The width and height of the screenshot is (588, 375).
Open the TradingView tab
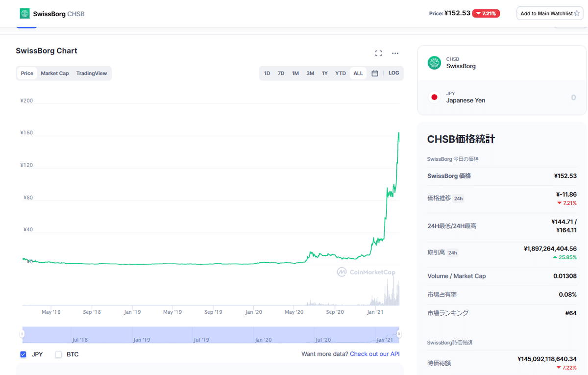pyautogui.click(x=93, y=73)
